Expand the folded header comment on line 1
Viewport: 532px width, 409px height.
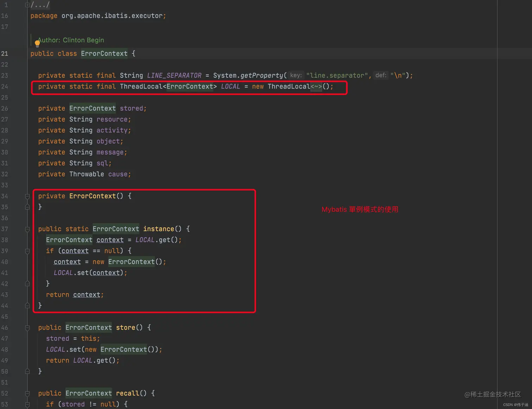pos(27,5)
